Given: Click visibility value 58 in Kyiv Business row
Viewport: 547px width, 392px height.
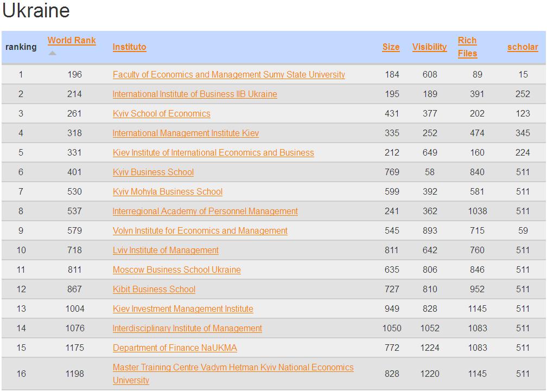Looking at the screenshot, I should pyautogui.click(x=430, y=172).
